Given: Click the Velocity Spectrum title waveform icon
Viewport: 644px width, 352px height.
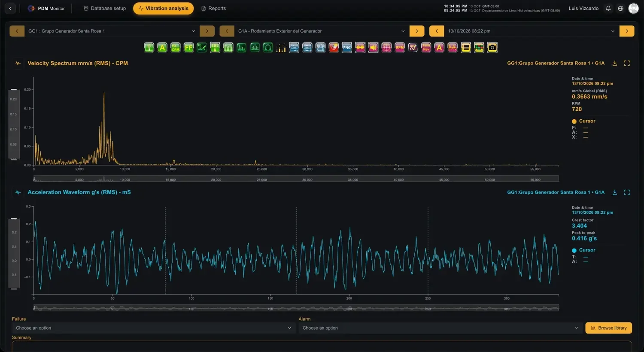Looking at the screenshot, I should tap(18, 63).
